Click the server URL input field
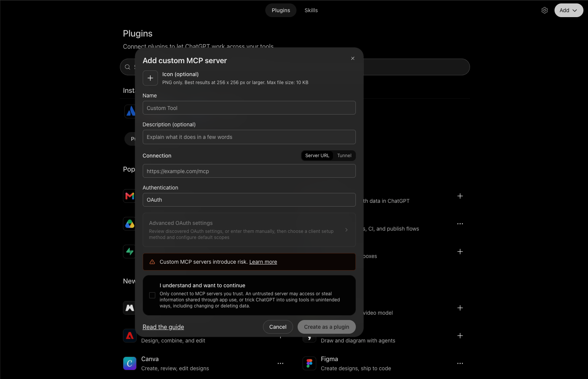The image size is (588, 379). [x=249, y=171]
